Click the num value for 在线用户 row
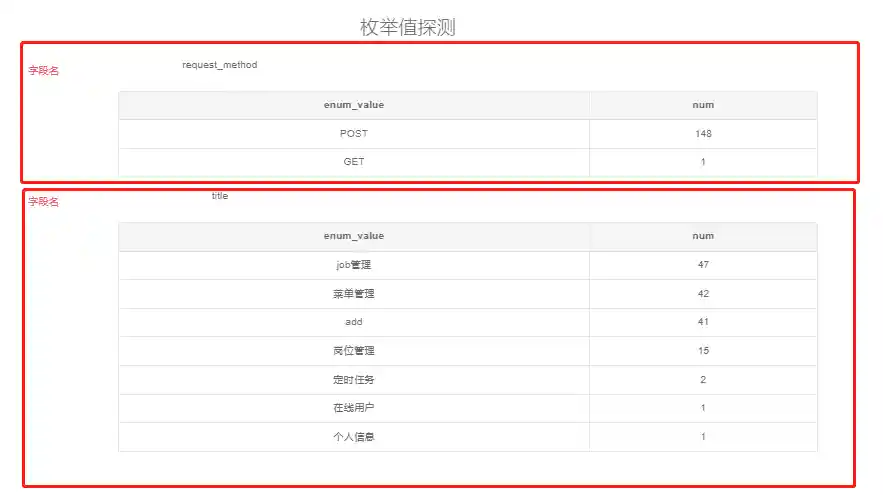 point(703,408)
